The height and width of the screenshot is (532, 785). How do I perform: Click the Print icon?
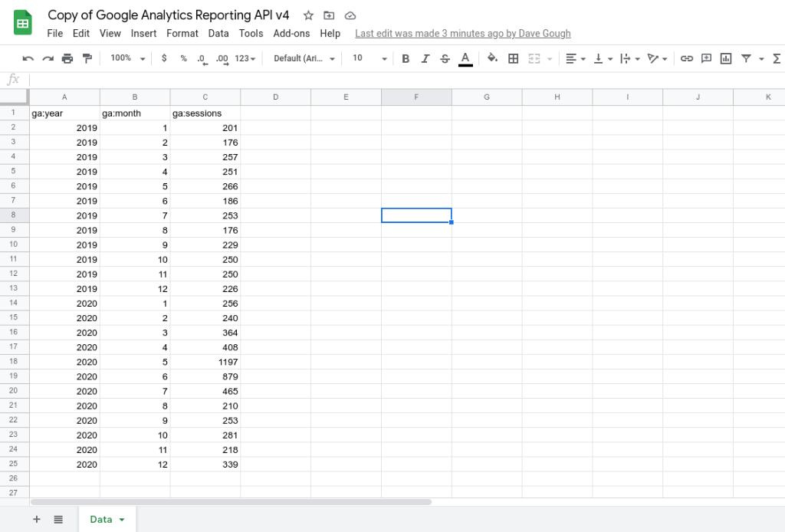(67, 57)
